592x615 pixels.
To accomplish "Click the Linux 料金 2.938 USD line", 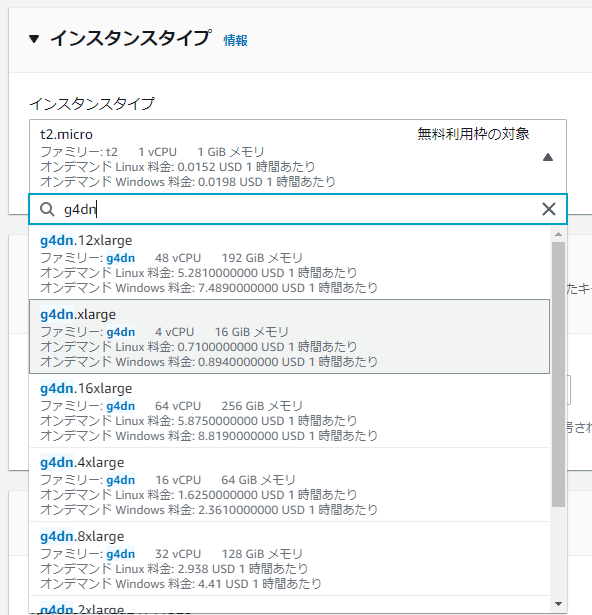I will pyautogui.click(x=174, y=569).
